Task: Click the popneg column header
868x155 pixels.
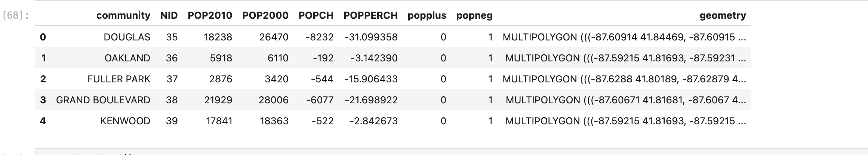Action: point(474,15)
